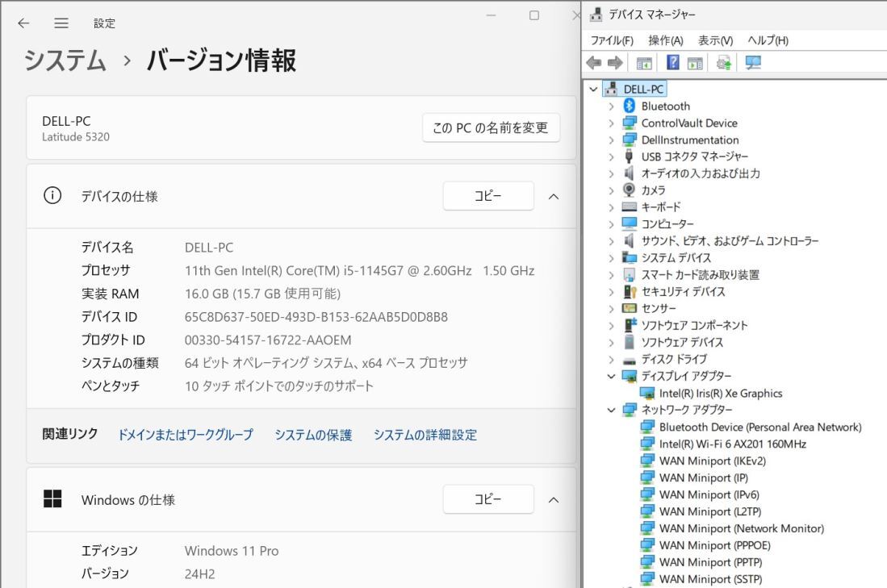Image resolution: width=887 pixels, height=588 pixels.
Task: Click システム in the breadcrumb
Action: pos(65,60)
